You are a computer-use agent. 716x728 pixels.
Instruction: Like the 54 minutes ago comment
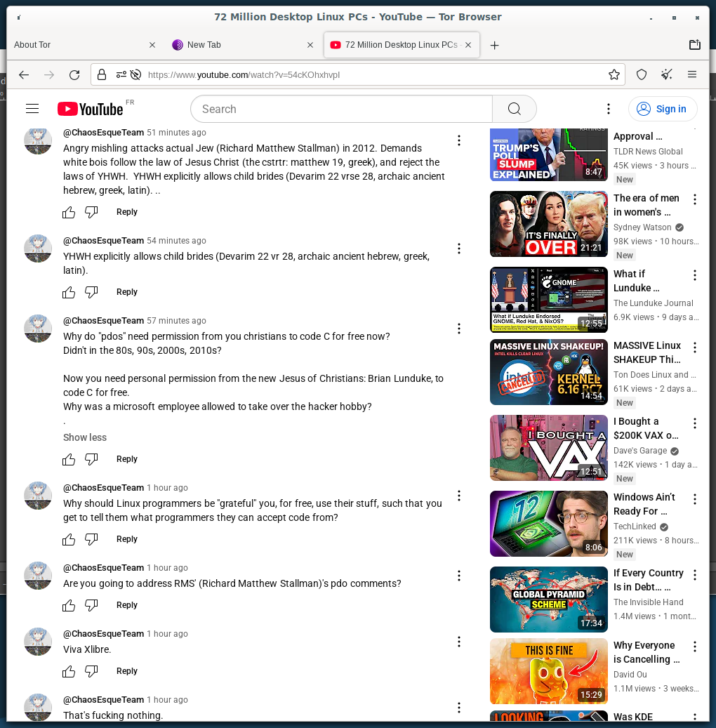[69, 292]
